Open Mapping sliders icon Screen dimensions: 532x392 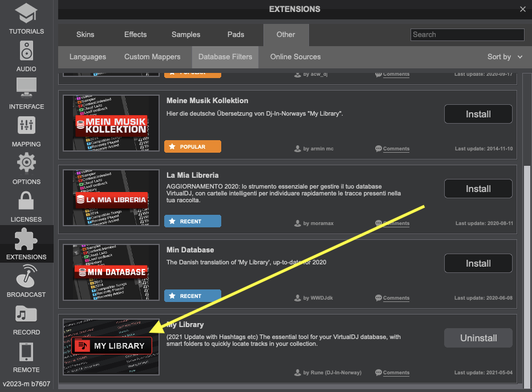coord(26,126)
